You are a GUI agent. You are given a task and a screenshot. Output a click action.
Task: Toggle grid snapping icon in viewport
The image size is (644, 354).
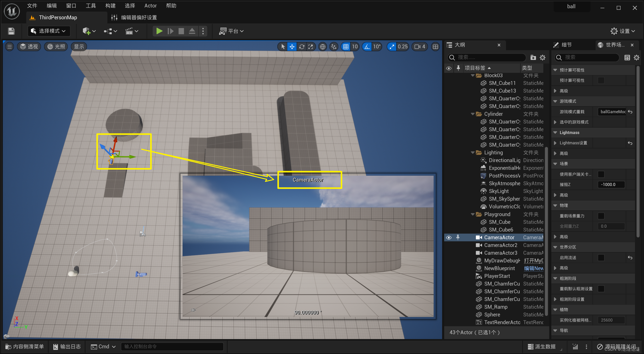(x=346, y=47)
